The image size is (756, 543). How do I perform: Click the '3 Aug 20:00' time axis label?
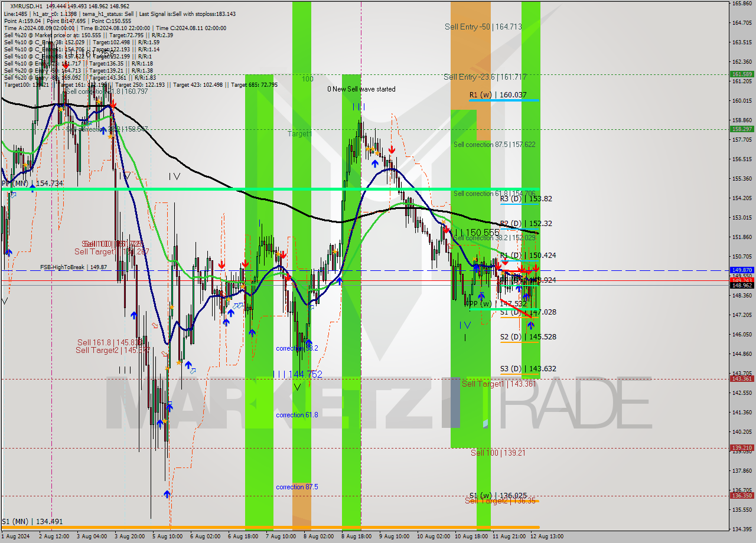pos(129,537)
